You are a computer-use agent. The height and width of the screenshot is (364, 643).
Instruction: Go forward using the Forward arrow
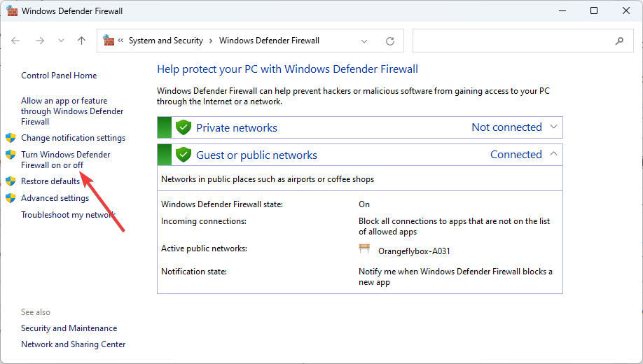click(x=40, y=41)
